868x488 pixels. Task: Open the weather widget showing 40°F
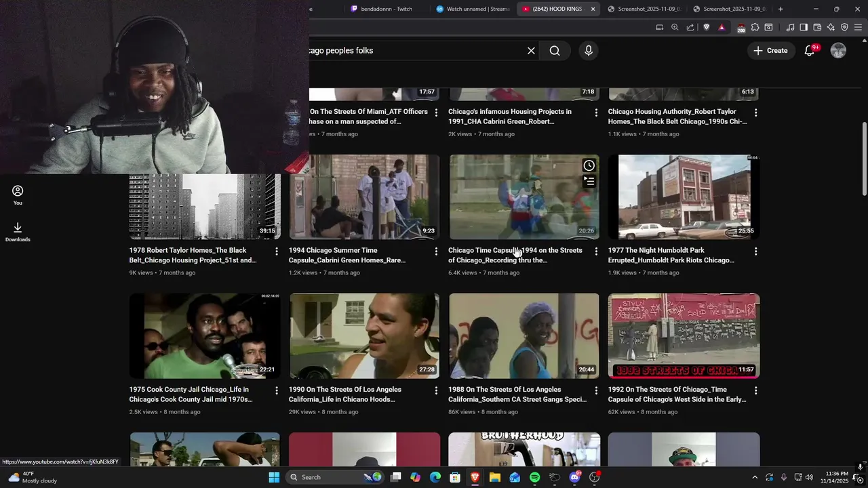coord(31,477)
